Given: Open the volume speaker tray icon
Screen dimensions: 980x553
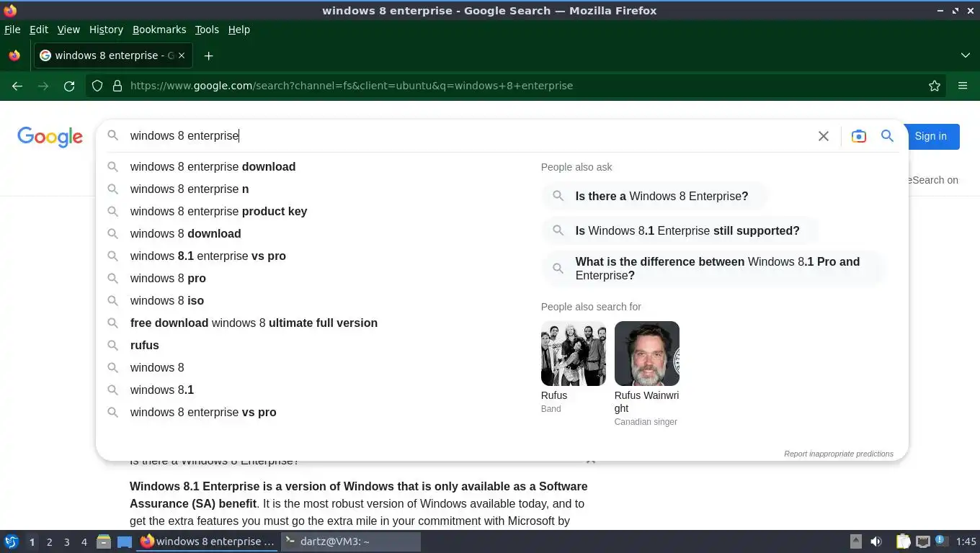Looking at the screenshot, I should (876, 541).
